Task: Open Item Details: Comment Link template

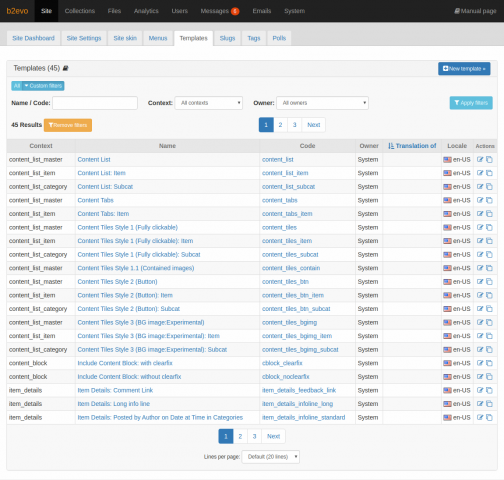Action: [115, 390]
